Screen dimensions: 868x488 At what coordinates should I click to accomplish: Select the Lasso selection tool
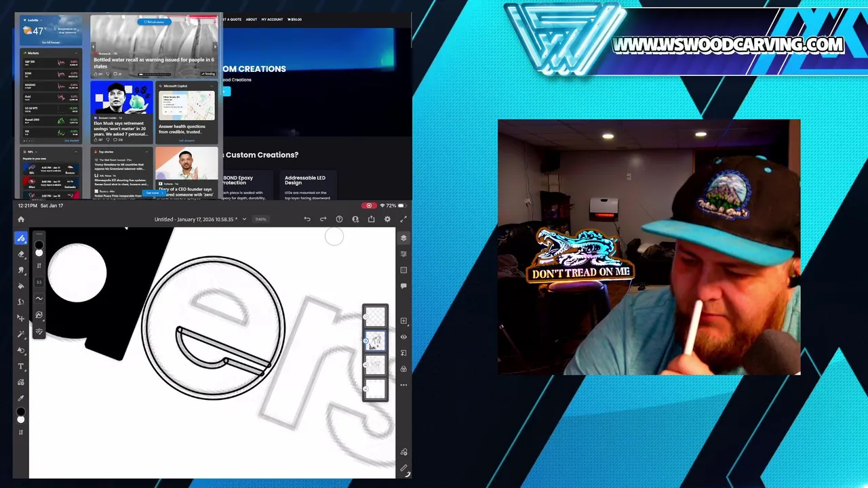21,302
